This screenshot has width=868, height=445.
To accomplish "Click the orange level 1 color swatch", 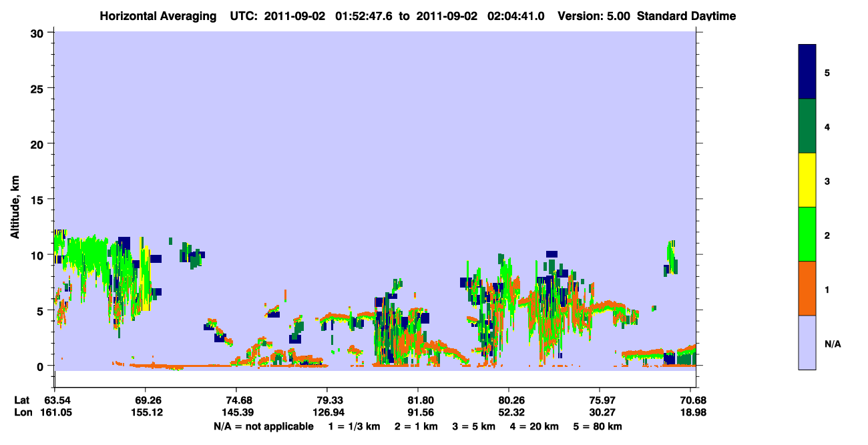I will tap(807, 288).
